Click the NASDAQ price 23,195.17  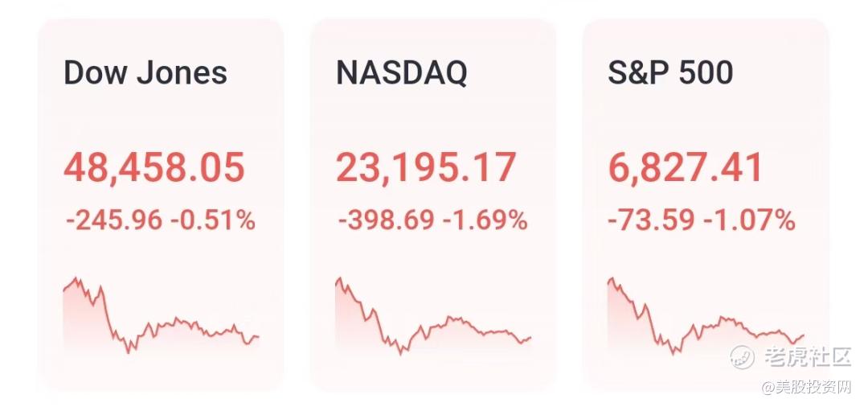425,169
